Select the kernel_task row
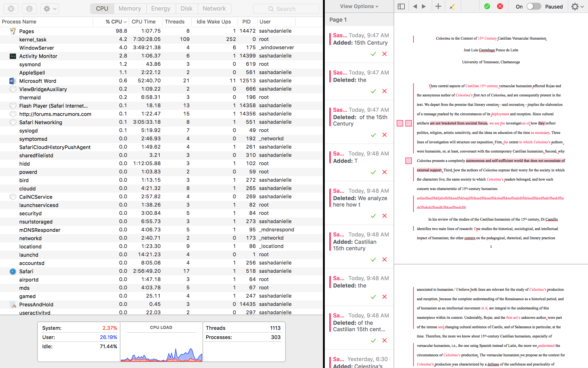Screen dimensions: 588x368 point(161,39)
